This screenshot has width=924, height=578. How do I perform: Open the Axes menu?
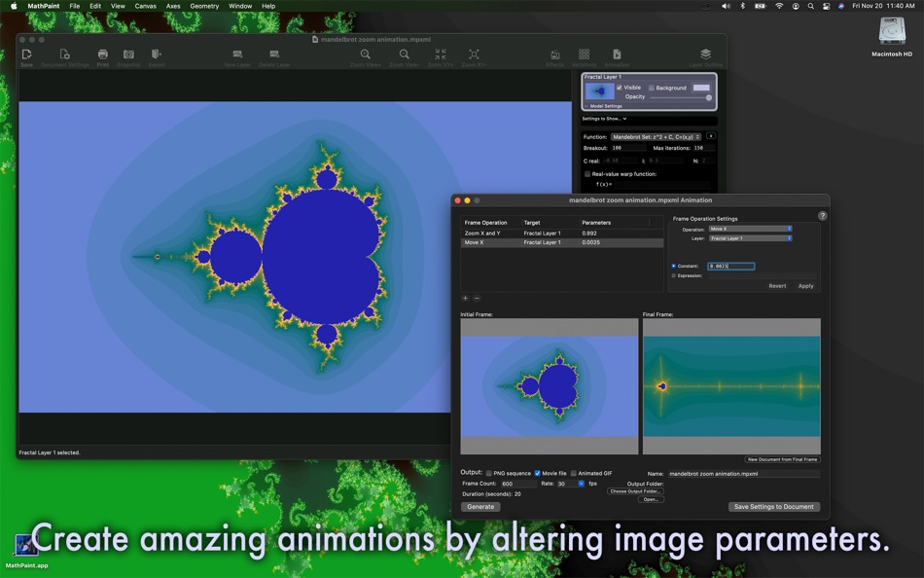click(173, 6)
